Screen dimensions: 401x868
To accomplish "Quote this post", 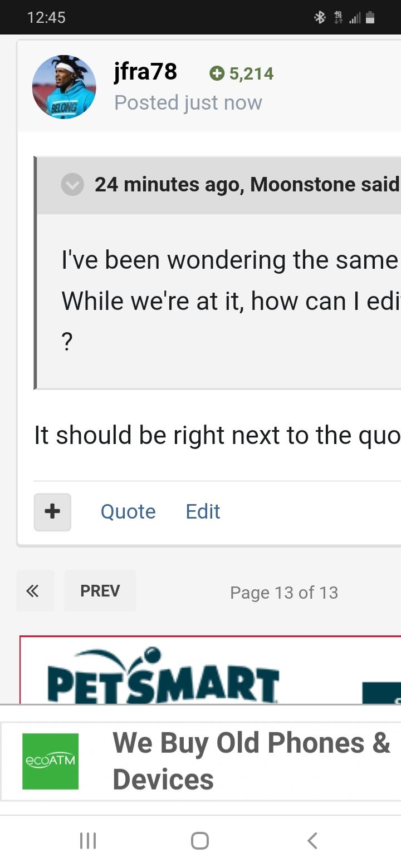I will [128, 512].
